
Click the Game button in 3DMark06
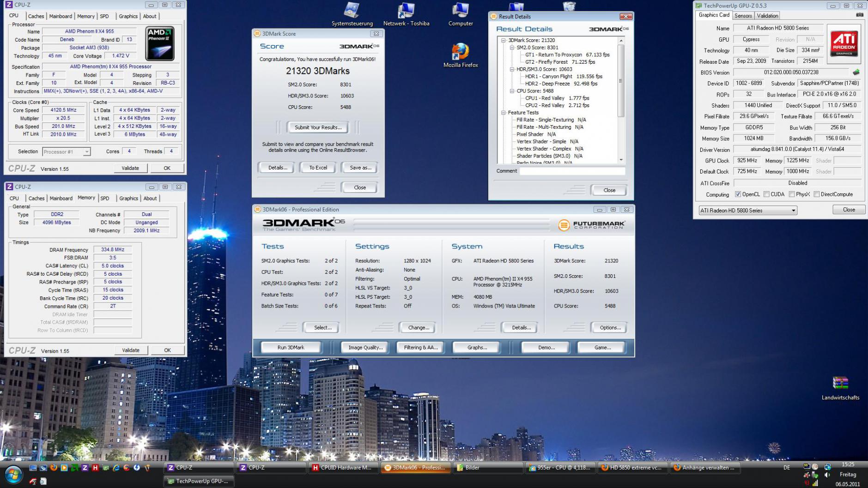point(602,348)
